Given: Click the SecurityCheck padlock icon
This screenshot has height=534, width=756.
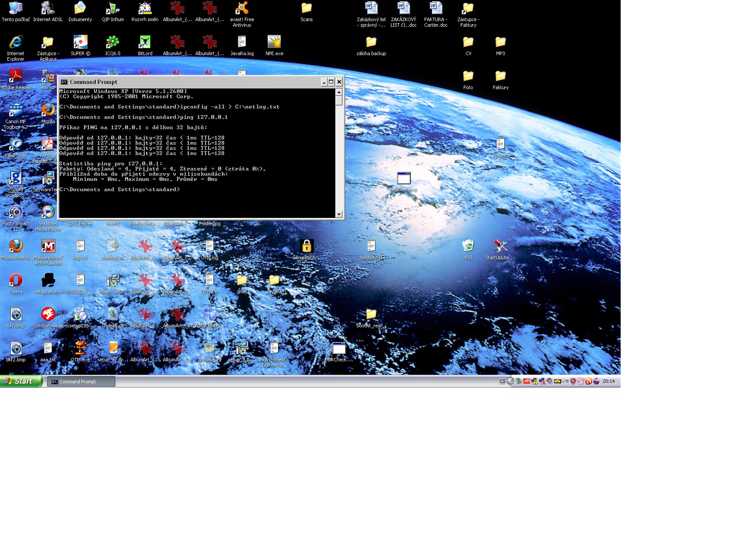Looking at the screenshot, I should 306,246.
